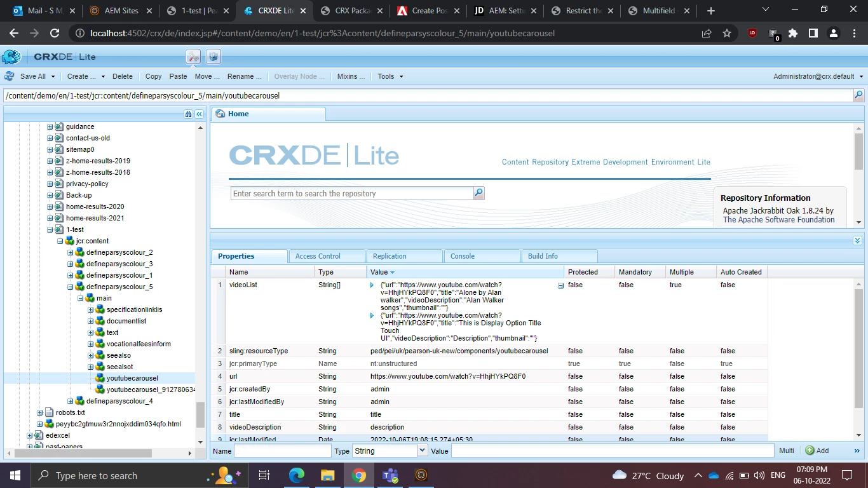Click the Multi button
The width and height of the screenshot is (868, 488).
click(x=787, y=451)
